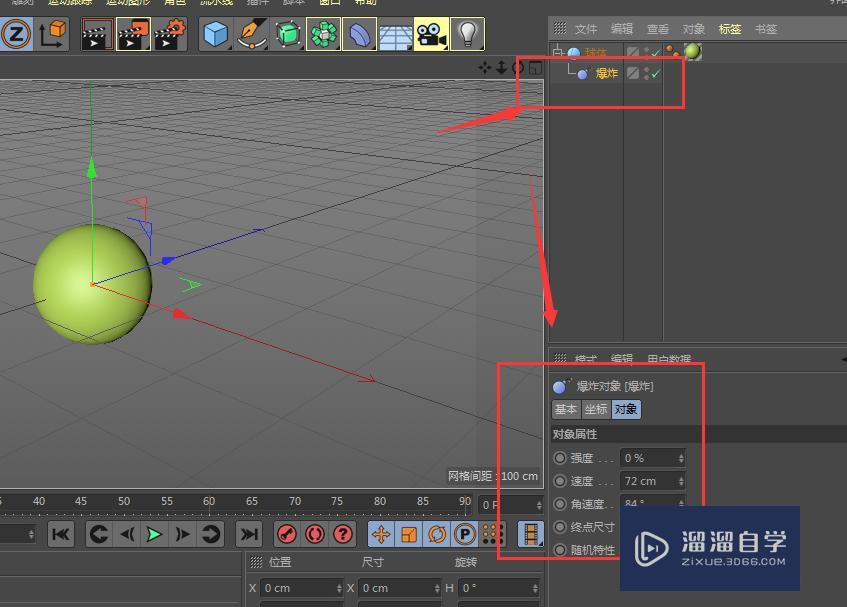Click the record active objects keyframe button
The image size is (847, 607).
pos(287,535)
